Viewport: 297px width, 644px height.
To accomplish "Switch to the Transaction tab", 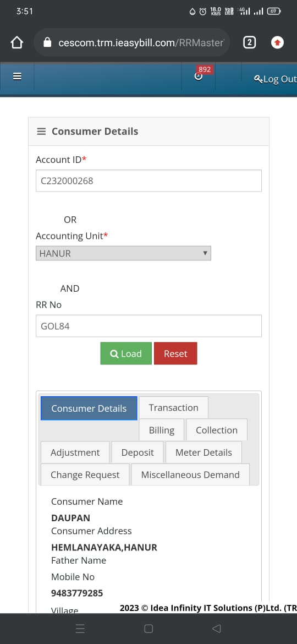I will click(173, 407).
